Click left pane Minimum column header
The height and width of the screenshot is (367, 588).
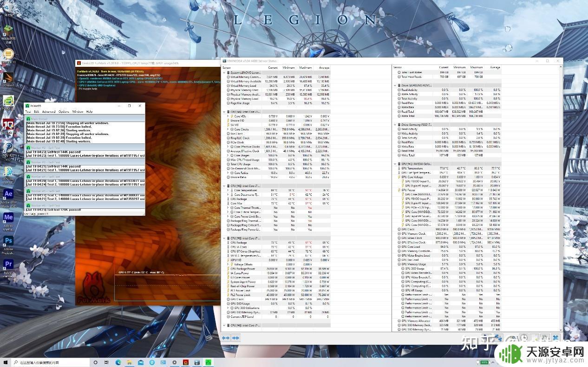tap(288, 68)
